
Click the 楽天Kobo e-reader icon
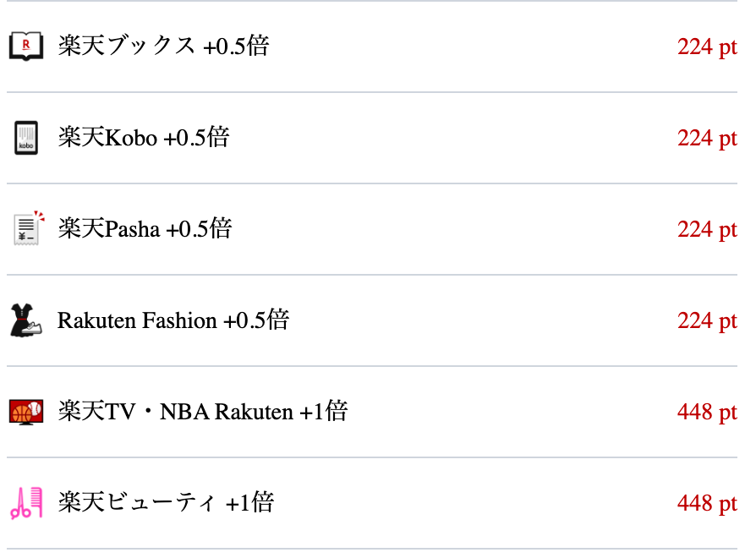point(26,138)
